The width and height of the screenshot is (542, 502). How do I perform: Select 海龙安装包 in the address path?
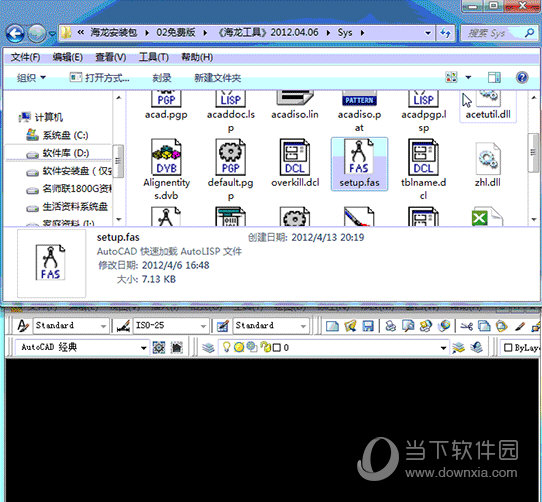point(114,33)
